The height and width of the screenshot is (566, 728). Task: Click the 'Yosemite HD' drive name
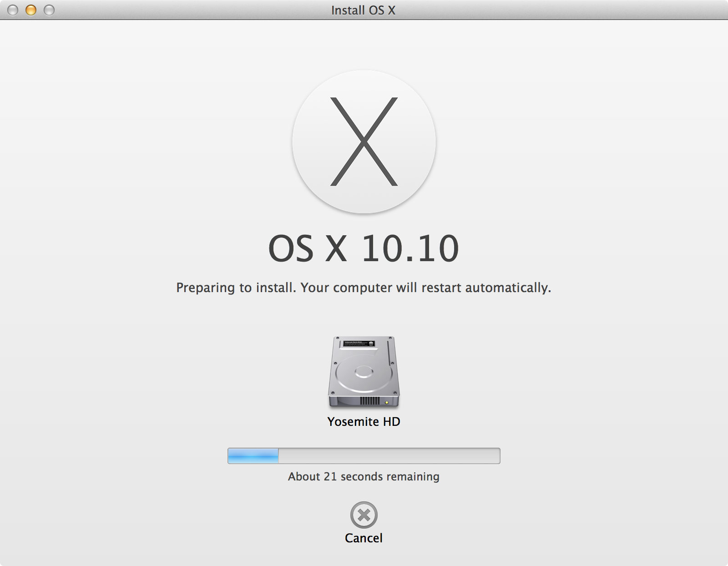(364, 422)
